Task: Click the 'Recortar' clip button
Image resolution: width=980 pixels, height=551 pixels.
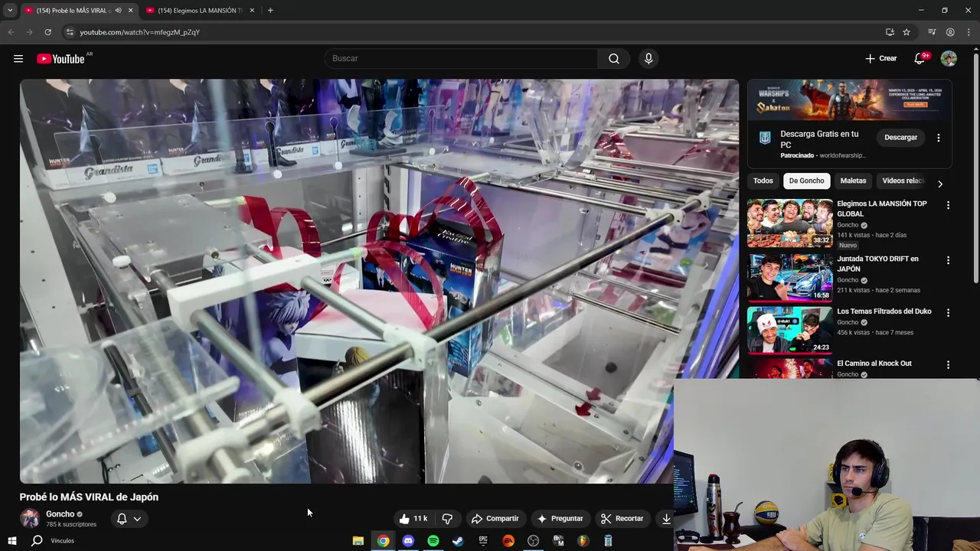Action: [x=622, y=519]
